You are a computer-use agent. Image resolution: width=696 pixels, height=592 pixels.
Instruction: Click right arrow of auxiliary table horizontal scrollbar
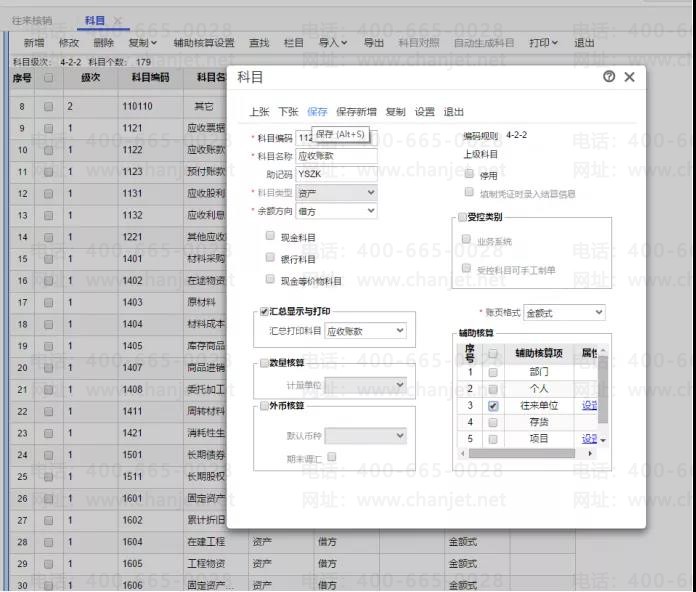coord(590,453)
